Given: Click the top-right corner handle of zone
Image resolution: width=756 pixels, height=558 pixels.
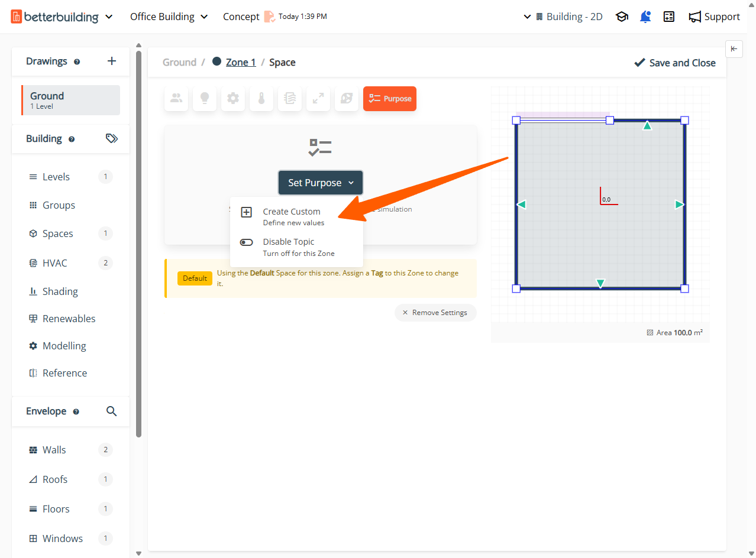Looking at the screenshot, I should point(684,121).
